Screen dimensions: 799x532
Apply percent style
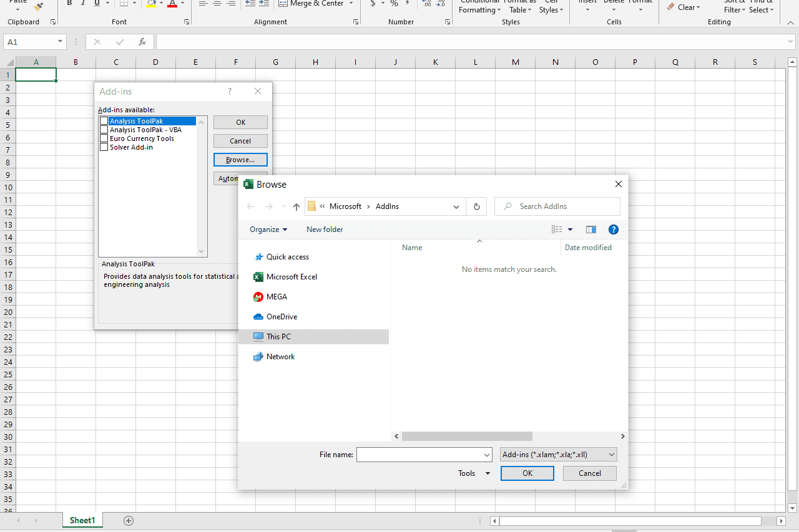pyautogui.click(x=394, y=4)
